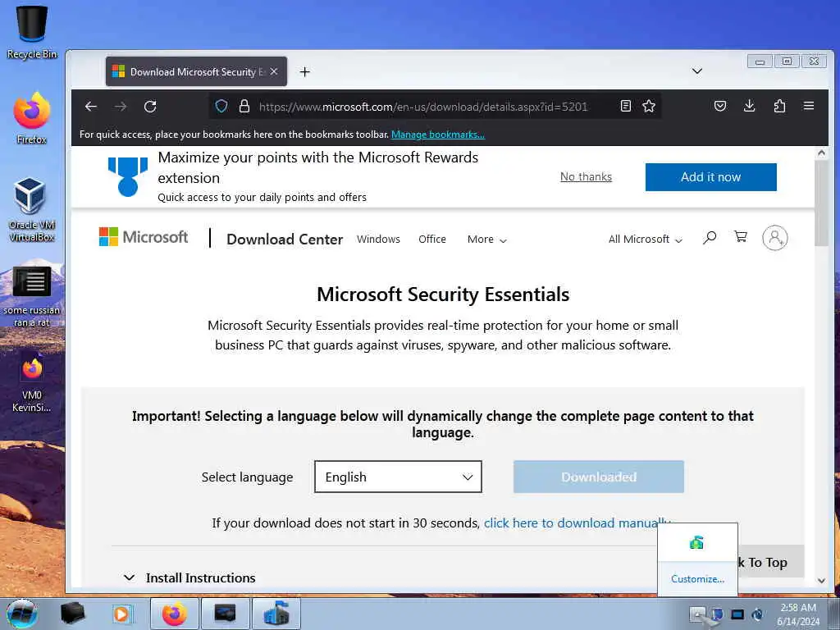Click the Microsoft Rewards medal icon
Viewport: 840px width, 630px height.
(x=127, y=177)
